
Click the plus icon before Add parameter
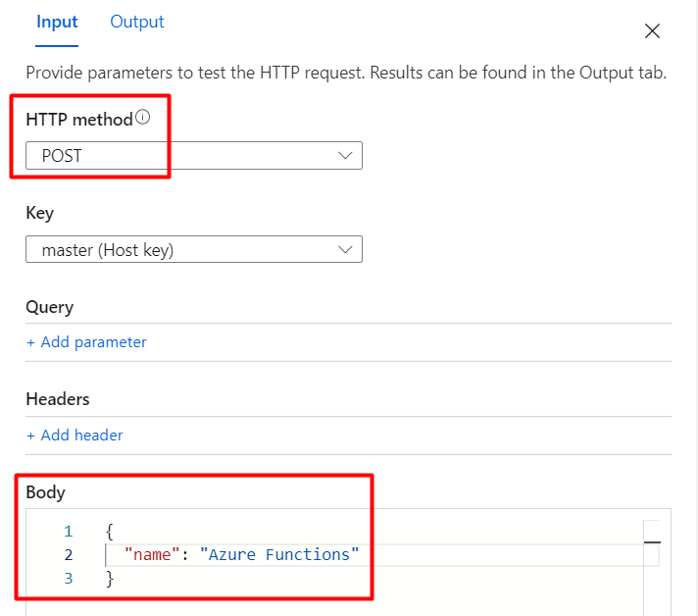coord(30,342)
